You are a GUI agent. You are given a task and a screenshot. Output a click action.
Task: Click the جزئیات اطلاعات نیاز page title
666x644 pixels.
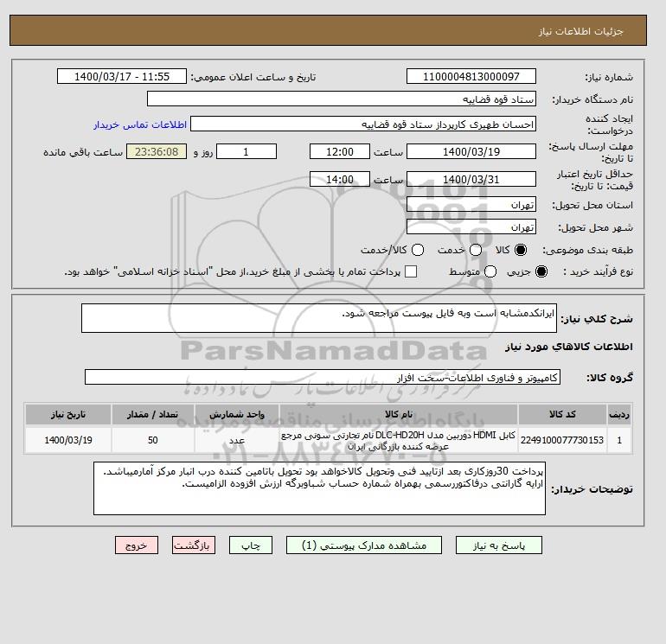coord(580,31)
